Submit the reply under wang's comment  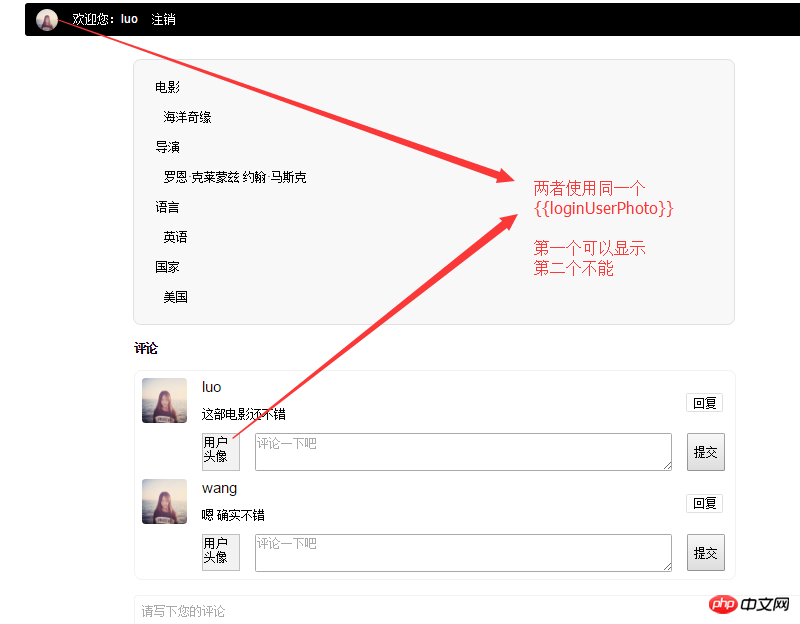(x=706, y=553)
